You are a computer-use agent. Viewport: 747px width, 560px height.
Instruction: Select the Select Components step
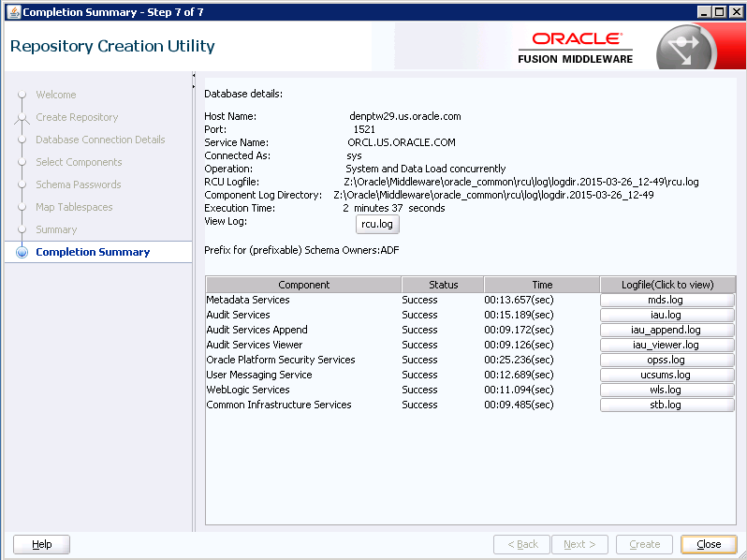79,162
